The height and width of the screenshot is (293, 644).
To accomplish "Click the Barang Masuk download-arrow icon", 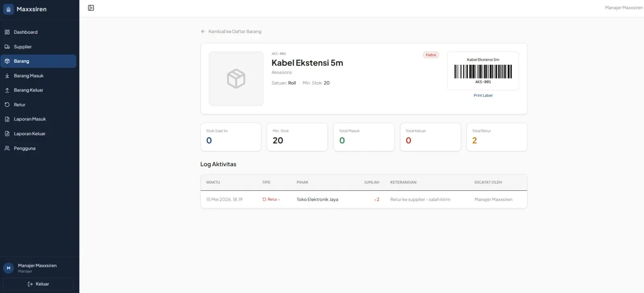I will (x=7, y=76).
